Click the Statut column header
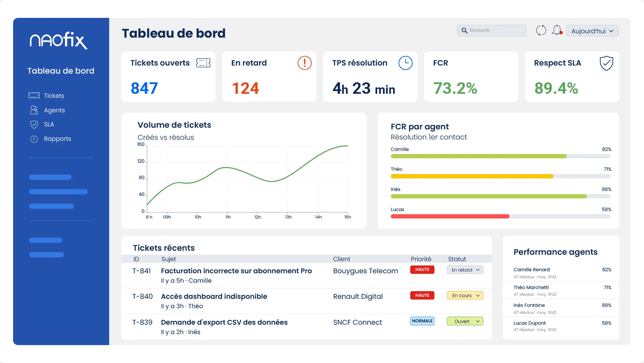This screenshot has height=363, width=644. (457, 259)
